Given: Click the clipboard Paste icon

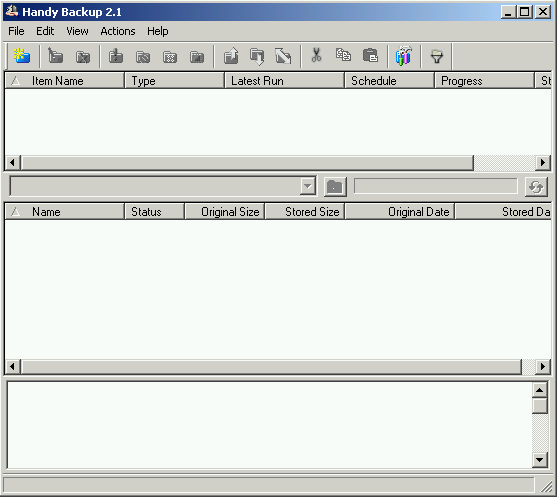Looking at the screenshot, I should pyautogui.click(x=370, y=55).
